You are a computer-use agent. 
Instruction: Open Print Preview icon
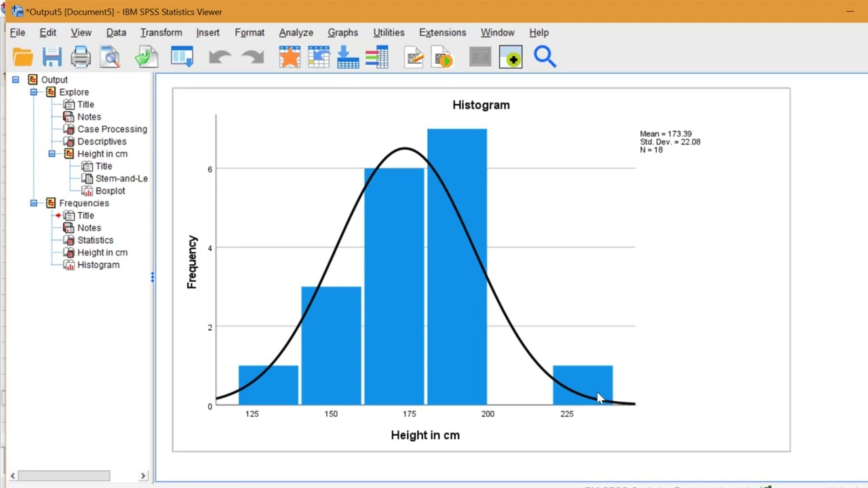pos(110,58)
